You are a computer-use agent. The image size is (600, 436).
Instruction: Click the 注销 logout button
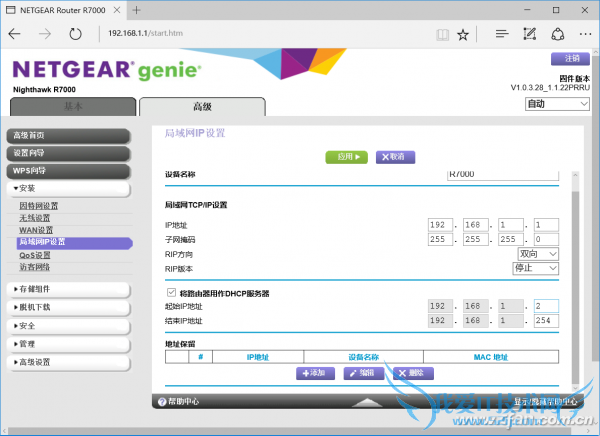[x=570, y=59]
